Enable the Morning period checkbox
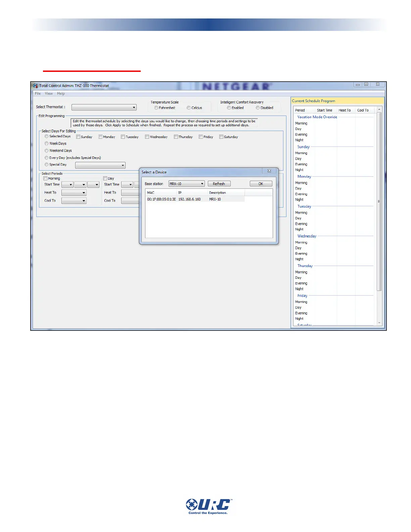 click(x=45, y=178)
